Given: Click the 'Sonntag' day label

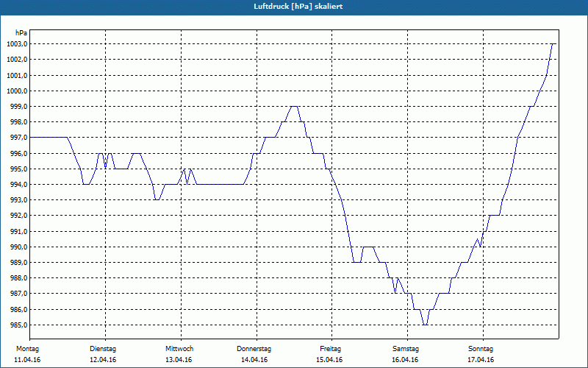Looking at the screenshot, I should point(481,349).
